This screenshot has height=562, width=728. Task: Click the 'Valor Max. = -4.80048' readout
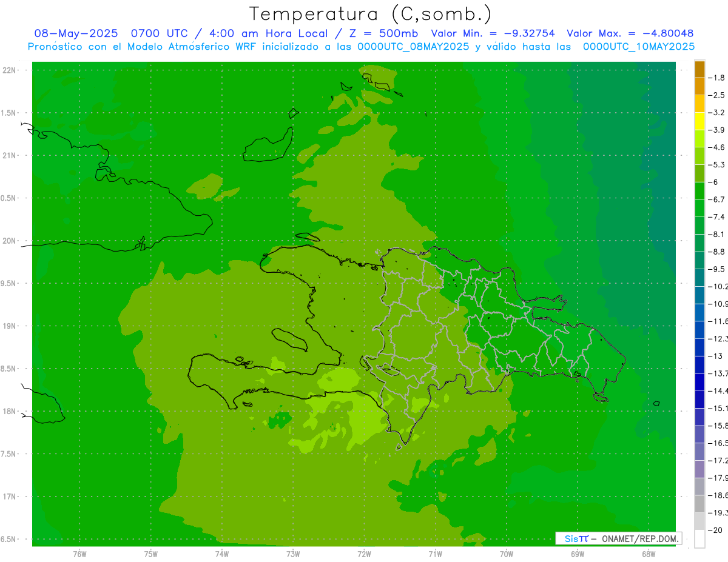[630, 33]
